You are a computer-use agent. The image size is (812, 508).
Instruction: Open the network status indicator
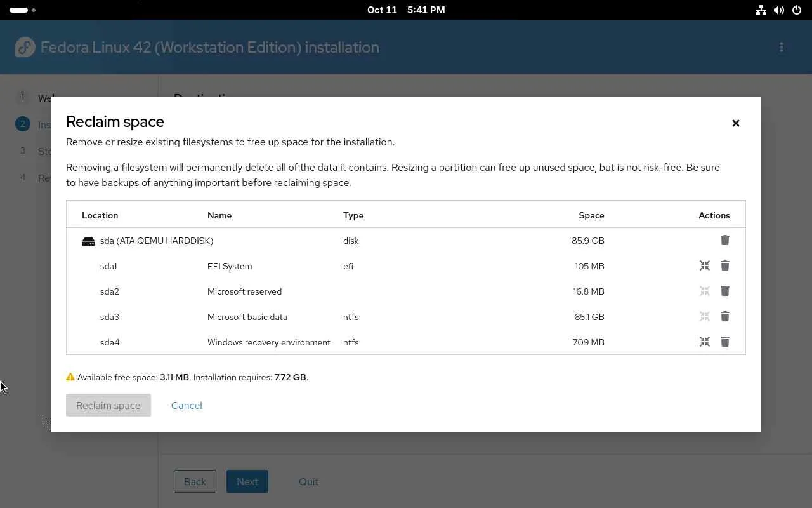tap(761, 10)
